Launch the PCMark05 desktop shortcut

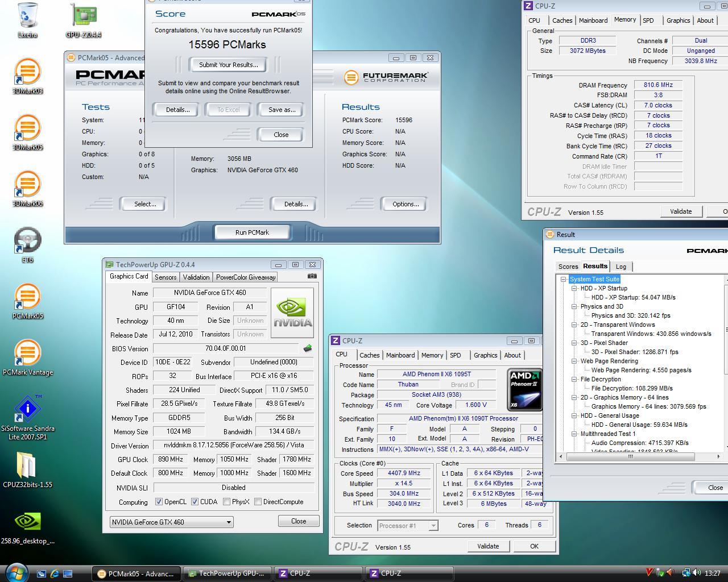coord(27,301)
